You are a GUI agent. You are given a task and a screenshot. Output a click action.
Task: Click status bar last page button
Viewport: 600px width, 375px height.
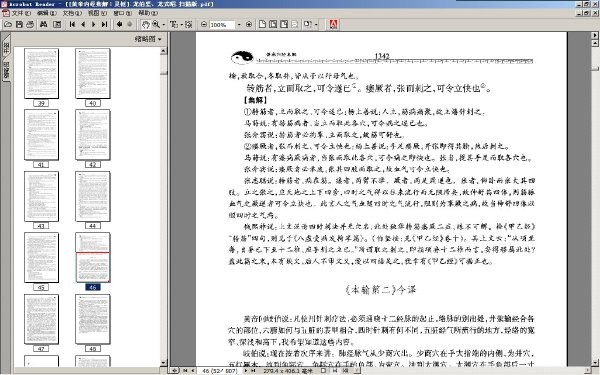click(x=253, y=370)
